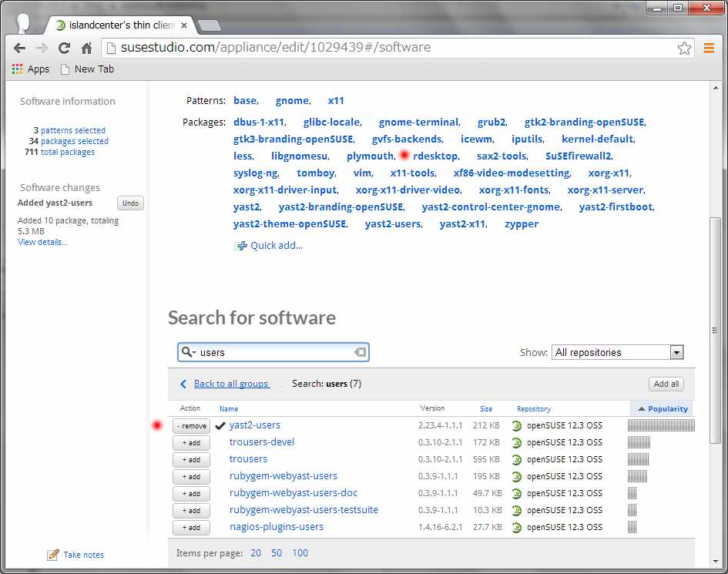
Task: Open the trousers-devel package link
Action: [262, 442]
